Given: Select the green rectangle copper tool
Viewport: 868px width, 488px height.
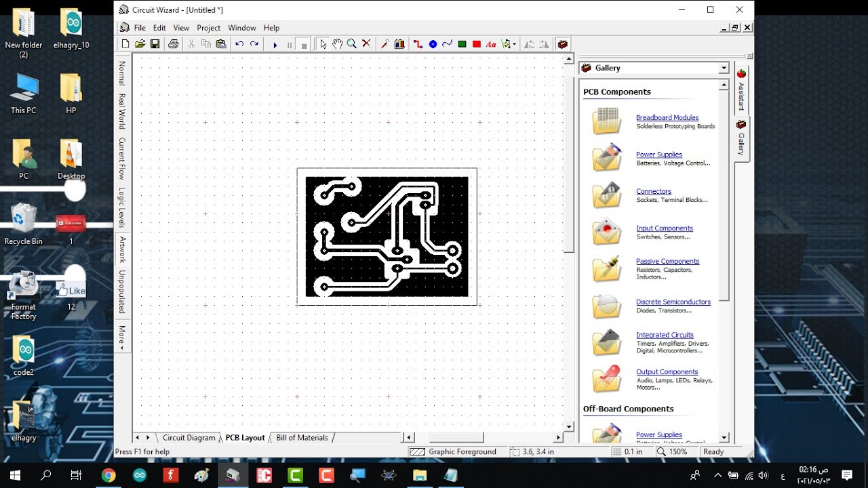Looking at the screenshot, I should [x=462, y=44].
